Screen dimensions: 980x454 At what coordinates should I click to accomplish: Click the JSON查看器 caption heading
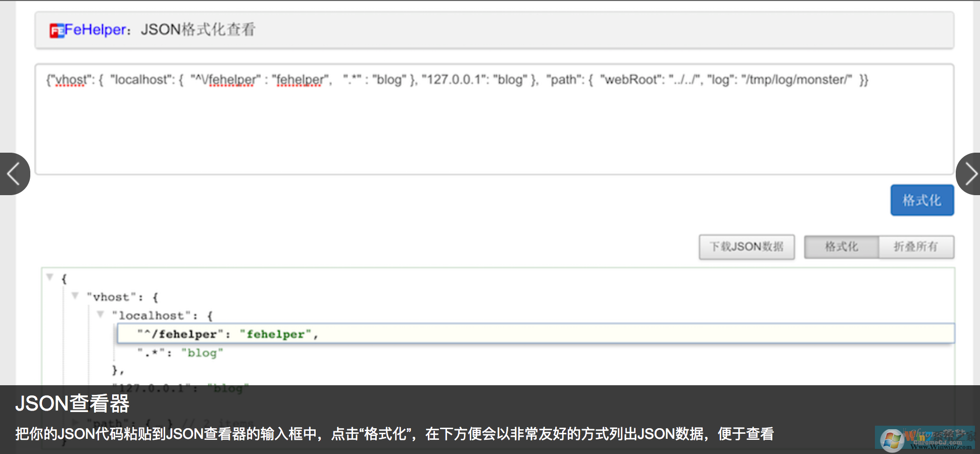click(72, 404)
